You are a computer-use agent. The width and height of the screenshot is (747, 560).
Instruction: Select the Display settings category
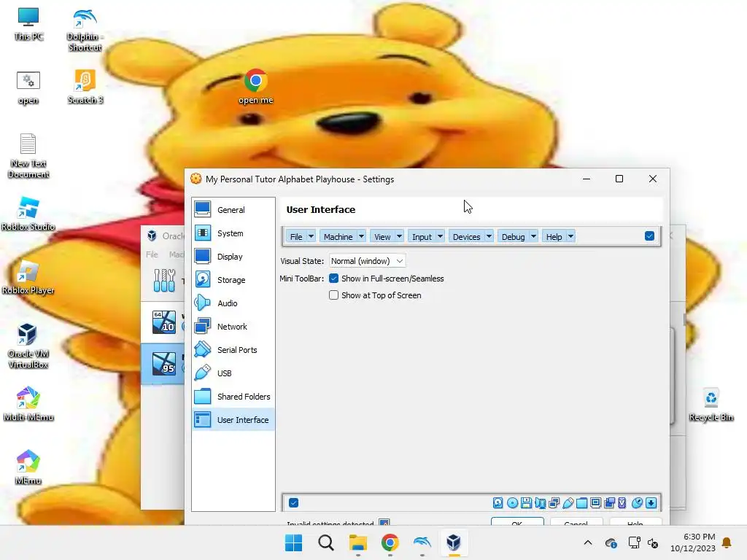(233, 257)
